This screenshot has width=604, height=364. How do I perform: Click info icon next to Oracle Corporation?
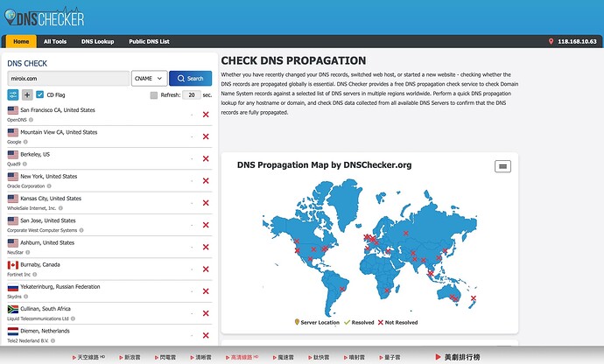tap(49, 186)
